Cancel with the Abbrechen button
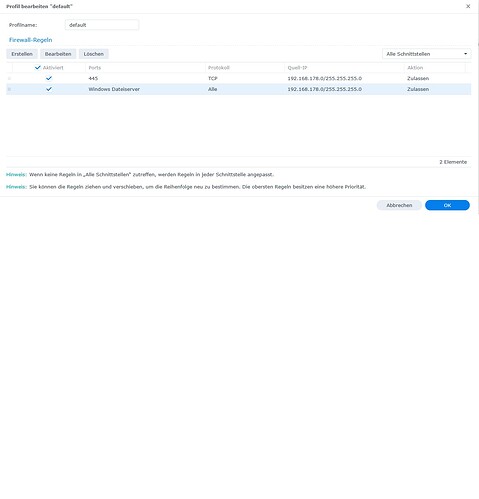 [x=399, y=205]
